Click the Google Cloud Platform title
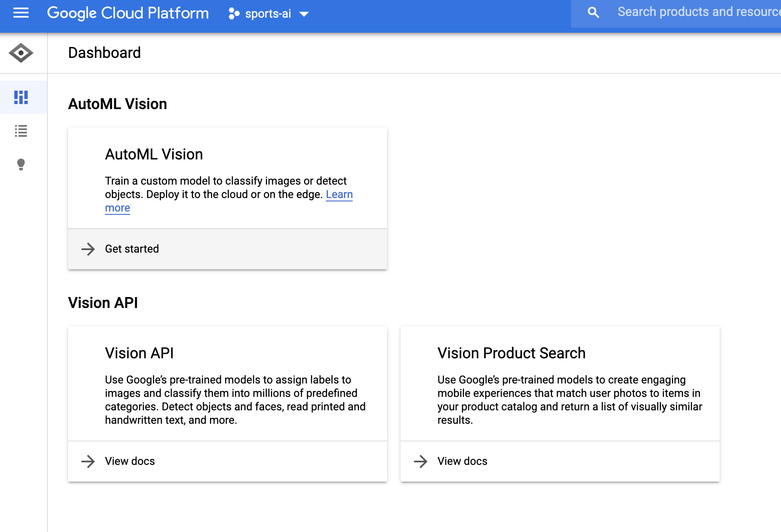 [128, 13]
